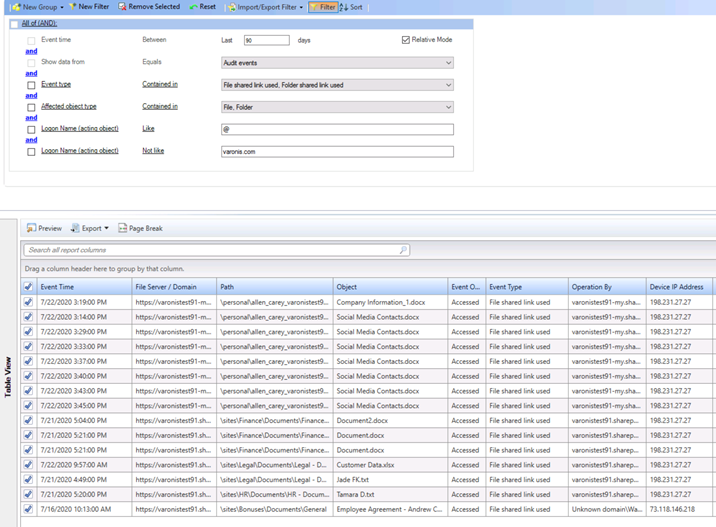Sort by the Event Time column header

click(x=57, y=287)
